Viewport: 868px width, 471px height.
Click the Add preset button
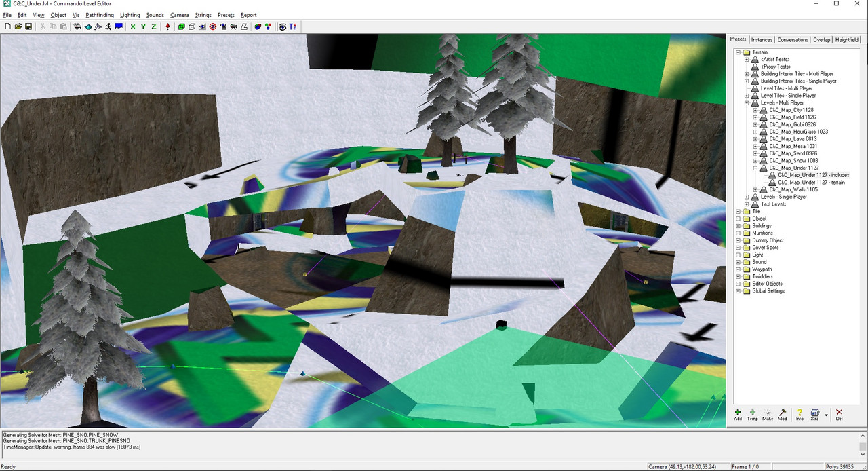click(738, 415)
